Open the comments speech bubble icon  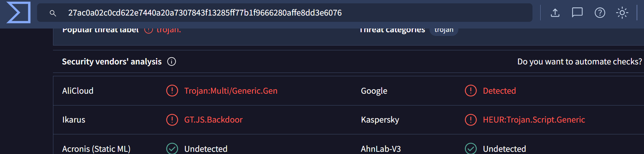click(x=577, y=13)
